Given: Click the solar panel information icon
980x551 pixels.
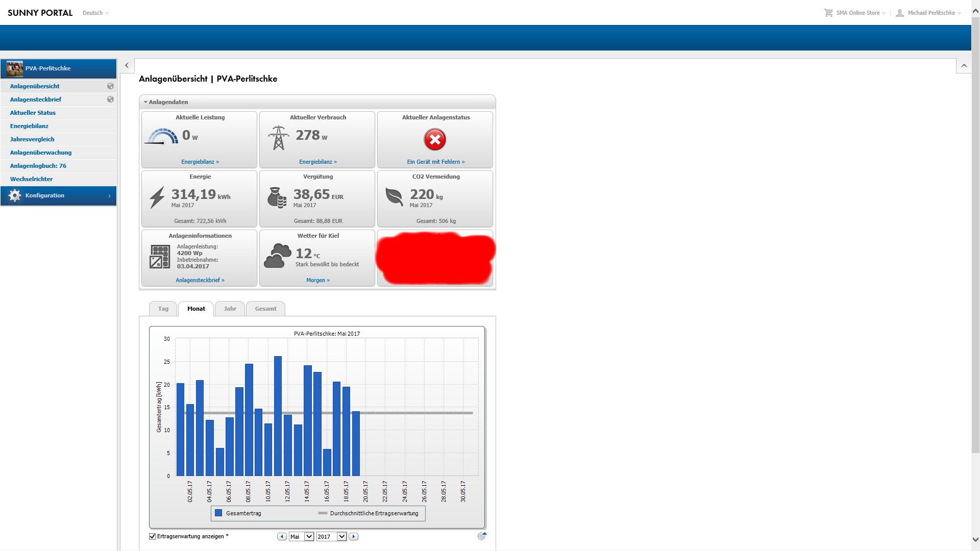Looking at the screenshot, I should coord(160,257).
